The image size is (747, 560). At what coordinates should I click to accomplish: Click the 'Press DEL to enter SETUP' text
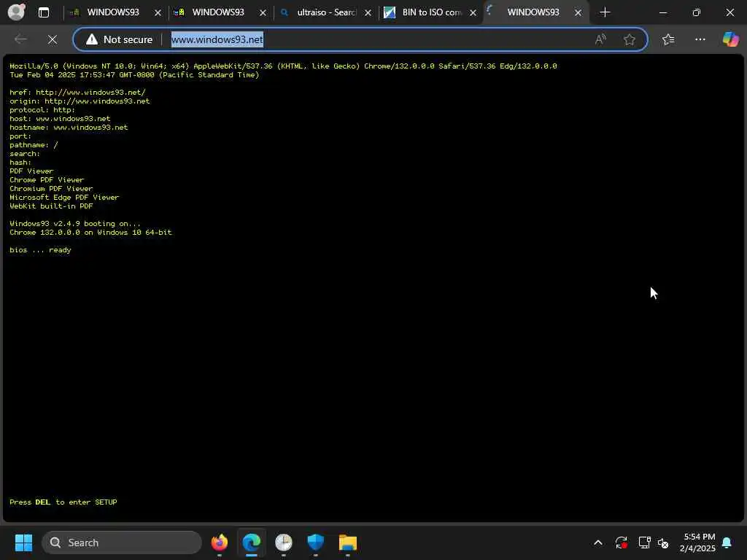(x=63, y=502)
